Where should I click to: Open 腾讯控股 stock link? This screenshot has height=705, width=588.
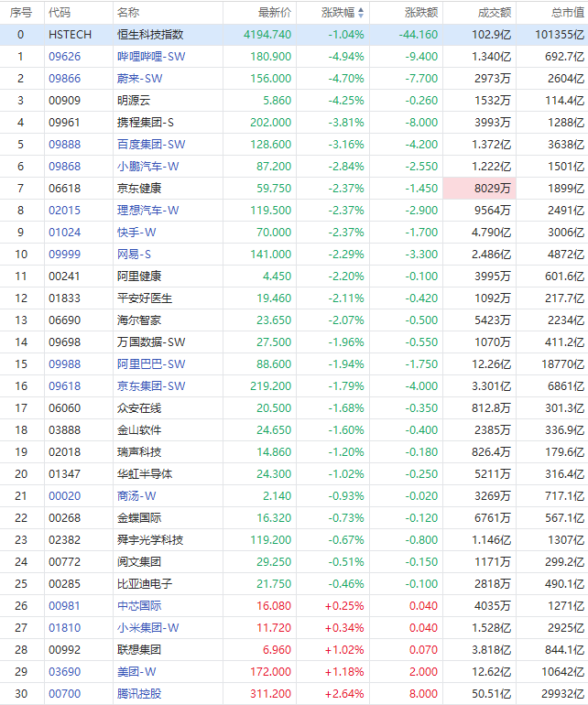coord(139,694)
